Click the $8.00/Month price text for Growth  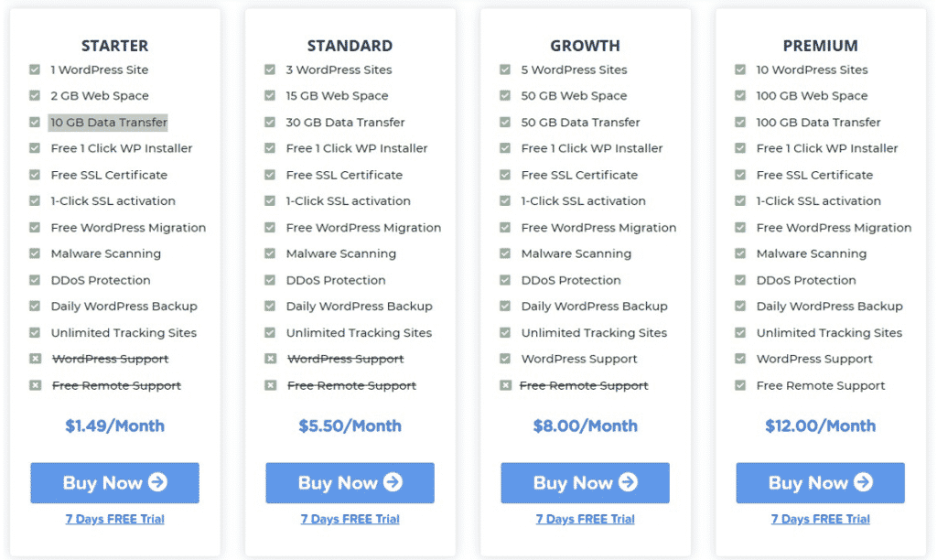[x=585, y=425]
